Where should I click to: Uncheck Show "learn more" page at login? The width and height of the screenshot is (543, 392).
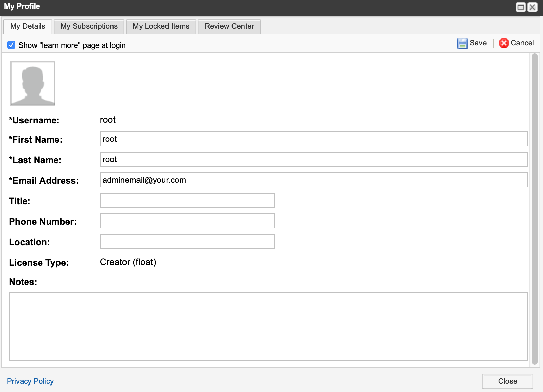(x=11, y=45)
